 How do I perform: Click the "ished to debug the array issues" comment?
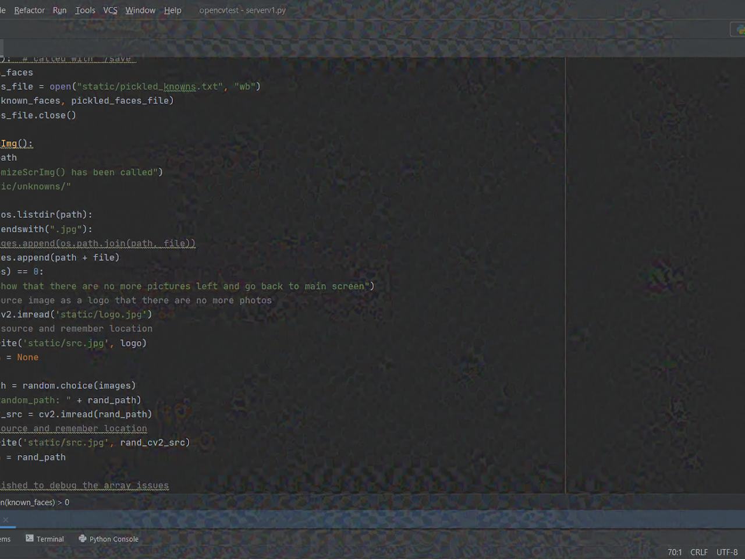point(84,485)
